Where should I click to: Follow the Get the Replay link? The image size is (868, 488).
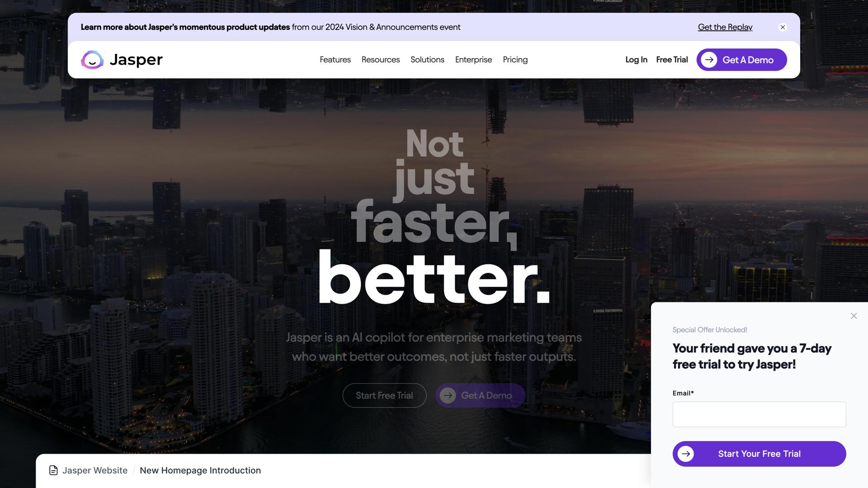[725, 27]
